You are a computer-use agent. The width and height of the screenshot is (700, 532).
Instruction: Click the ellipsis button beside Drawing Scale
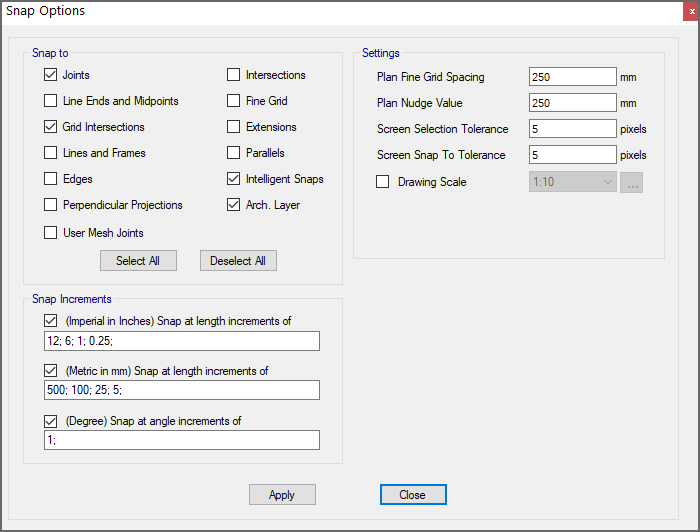pos(631,182)
